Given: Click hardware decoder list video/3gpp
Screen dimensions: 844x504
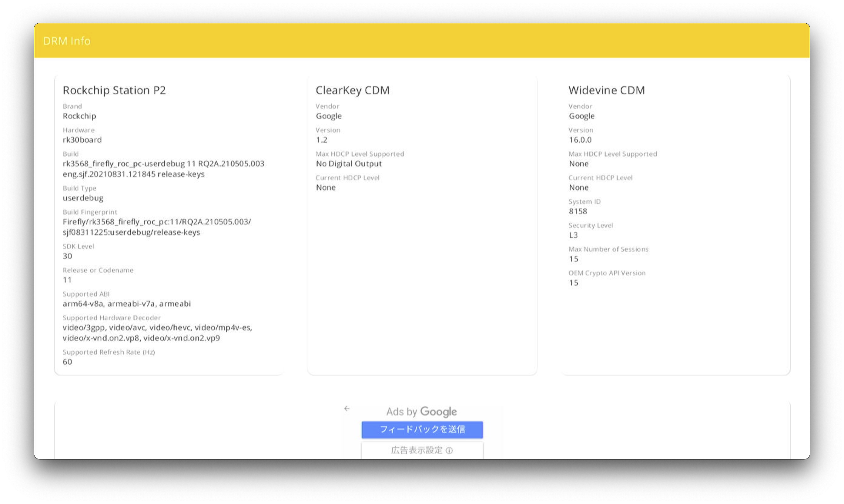Looking at the screenshot, I should 157,333.
